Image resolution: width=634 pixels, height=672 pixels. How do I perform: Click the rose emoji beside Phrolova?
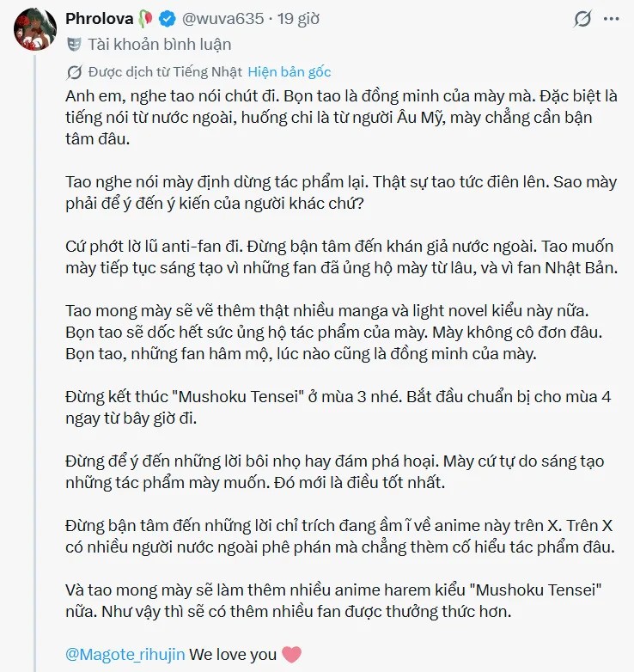click(x=146, y=19)
